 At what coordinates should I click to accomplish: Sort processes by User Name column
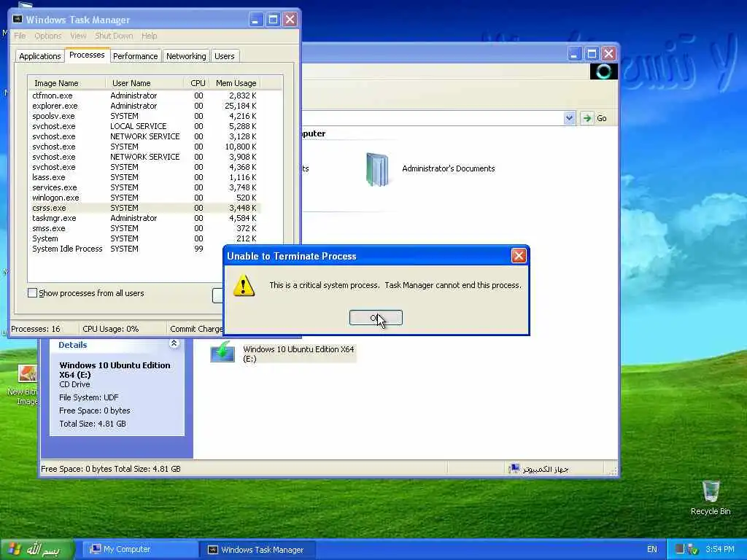pos(144,83)
